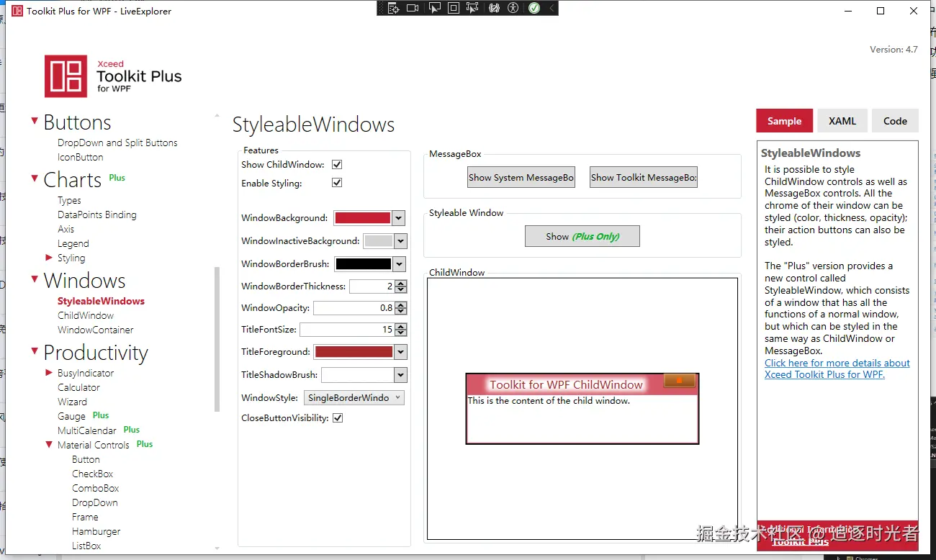Toggle the Enable Styling checkbox
Screen dimensions: 936x560
337,183
